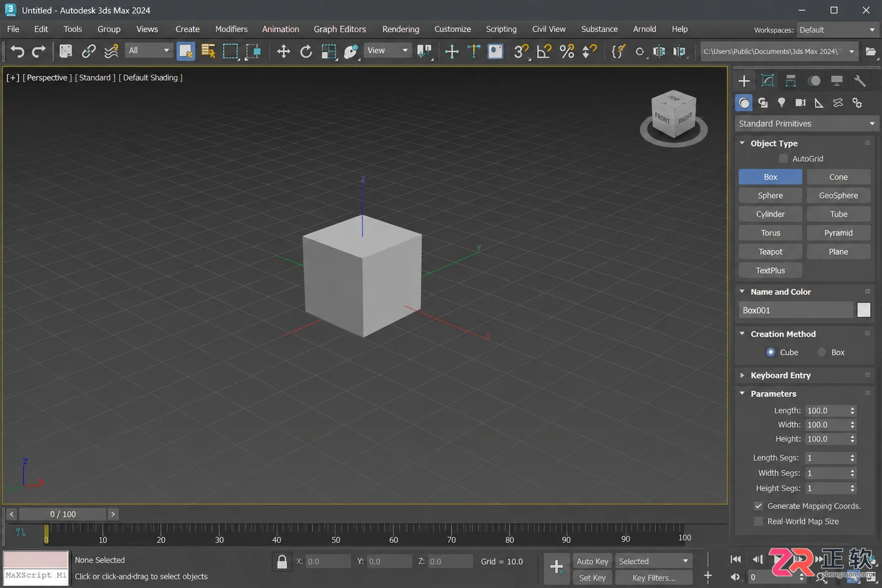Viewport: 882px width, 588px height.
Task: Click the TextPlus button
Action: click(x=771, y=270)
